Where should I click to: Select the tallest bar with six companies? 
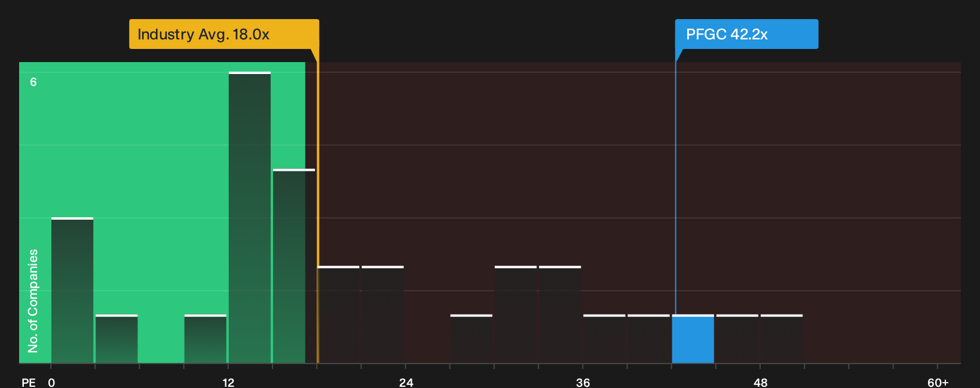[250, 217]
